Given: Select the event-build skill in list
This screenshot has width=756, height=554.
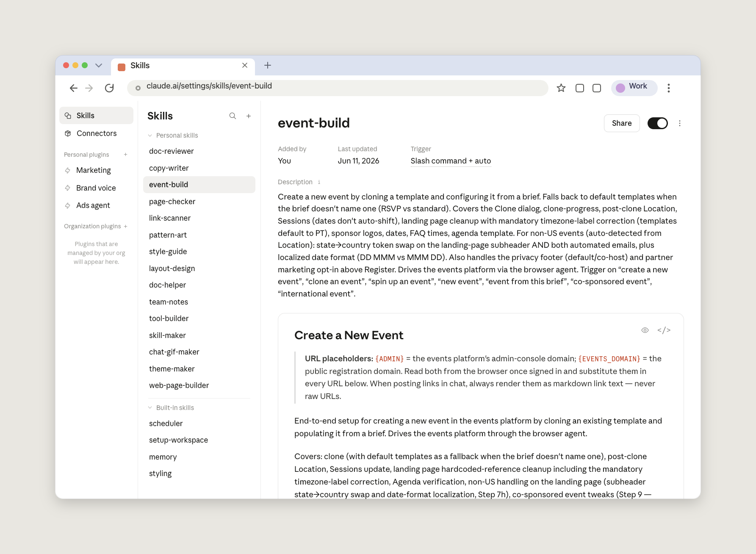Looking at the screenshot, I should 199,185.
